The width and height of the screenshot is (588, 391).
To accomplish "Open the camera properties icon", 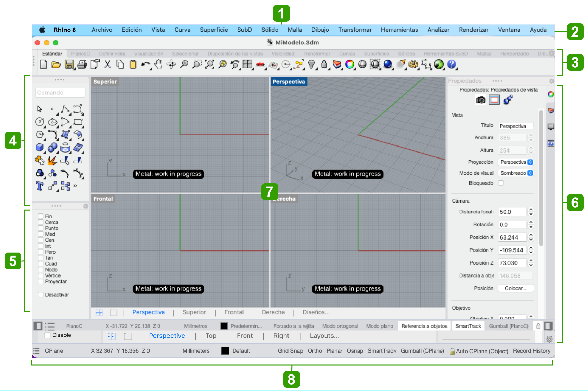I will (x=481, y=100).
